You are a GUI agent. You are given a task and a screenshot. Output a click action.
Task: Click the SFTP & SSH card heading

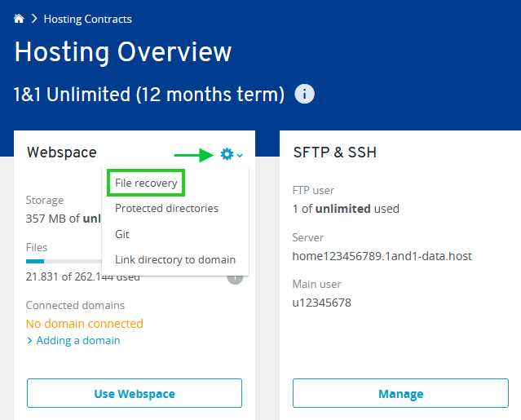(x=334, y=153)
